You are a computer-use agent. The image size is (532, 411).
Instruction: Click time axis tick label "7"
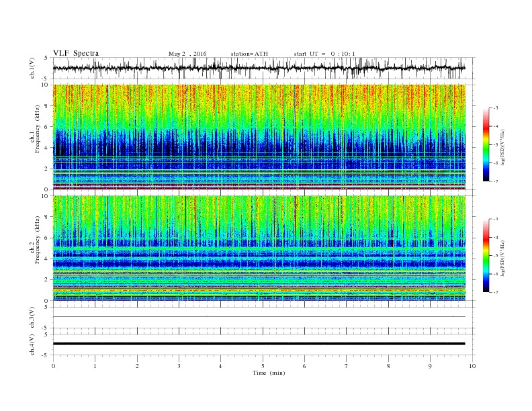tap(347, 366)
